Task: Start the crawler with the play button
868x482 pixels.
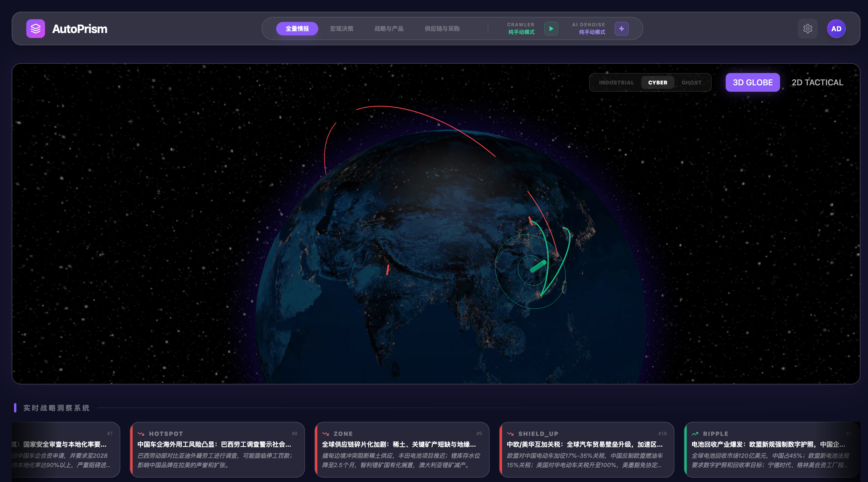Action: 551,29
